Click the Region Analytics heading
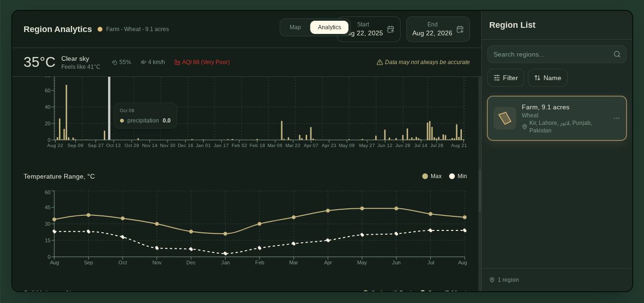This screenshot has width=644, height=303. [x=58, y=29]
